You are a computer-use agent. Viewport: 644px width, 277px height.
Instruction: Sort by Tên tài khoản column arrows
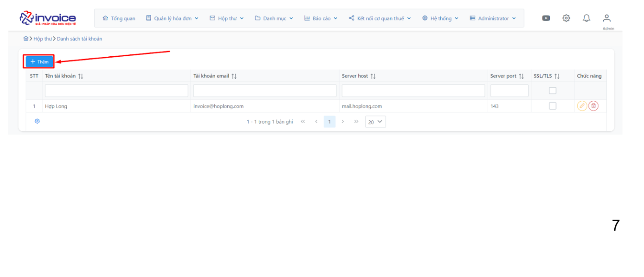(81, 76)
